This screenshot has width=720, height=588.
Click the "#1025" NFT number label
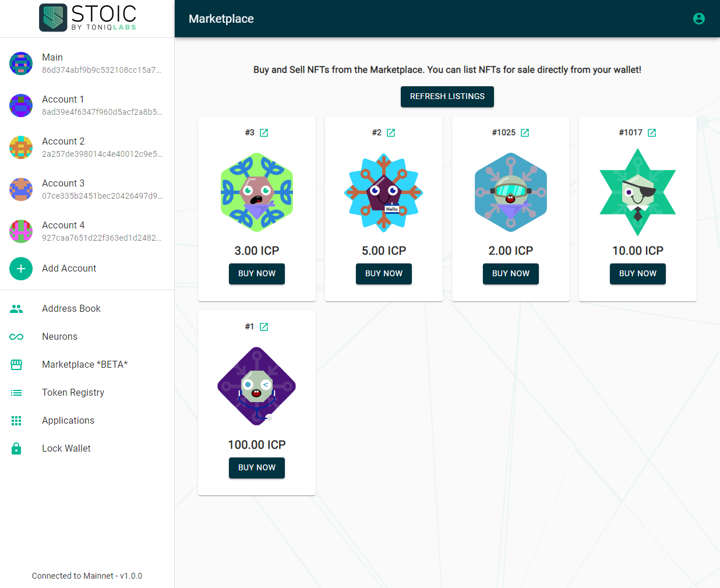click(504, 133)
